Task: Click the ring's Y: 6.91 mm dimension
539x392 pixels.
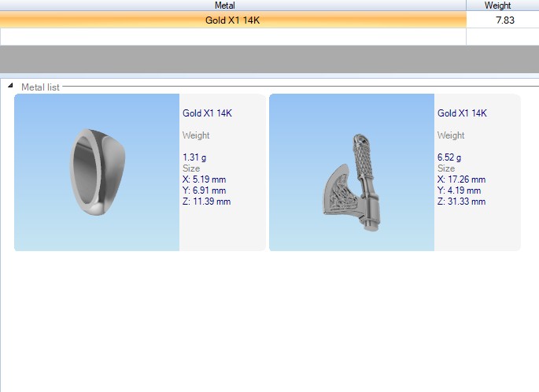Action: (x=204, y=190)
